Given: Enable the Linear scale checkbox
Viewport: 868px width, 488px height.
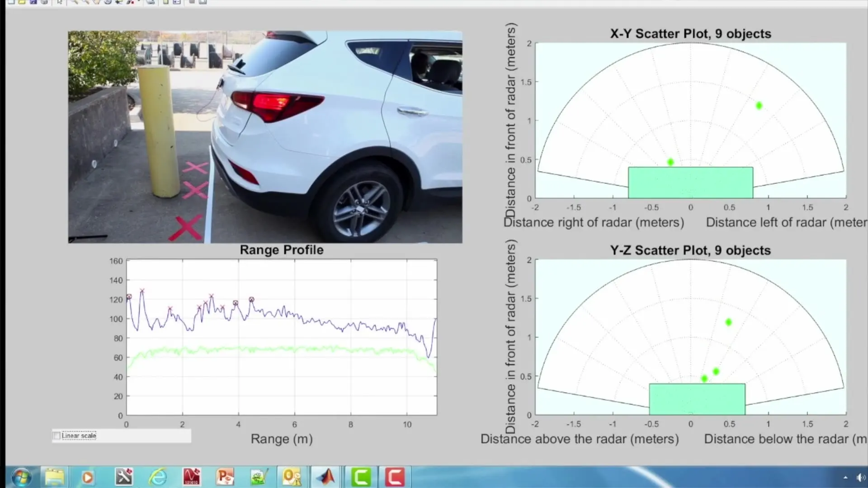Looking at the screenshot, I should (57, 436).
